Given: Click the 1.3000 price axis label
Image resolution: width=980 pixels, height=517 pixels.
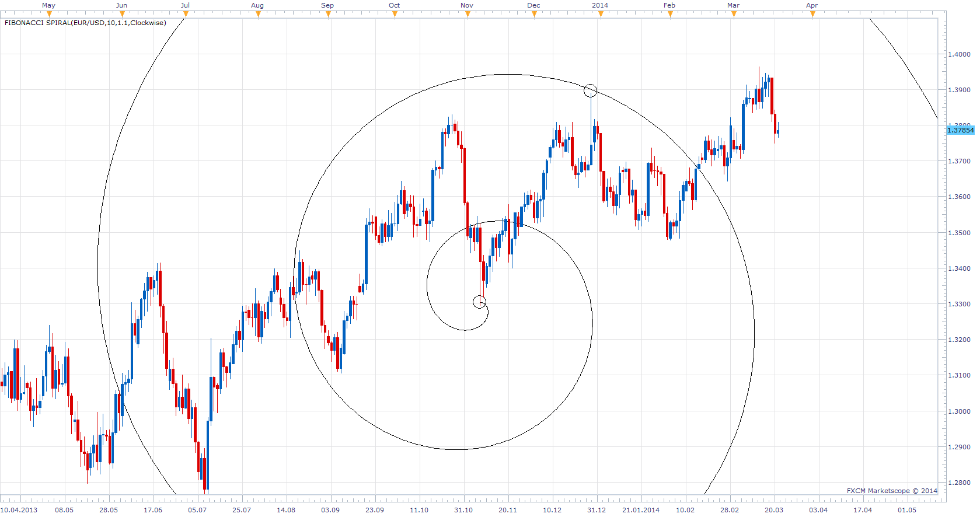Looking at the screenshot, I should pos(959,411).
